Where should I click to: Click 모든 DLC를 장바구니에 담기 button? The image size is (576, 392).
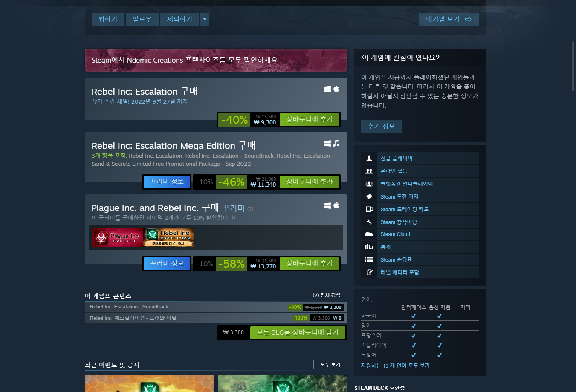pos(298,333)
